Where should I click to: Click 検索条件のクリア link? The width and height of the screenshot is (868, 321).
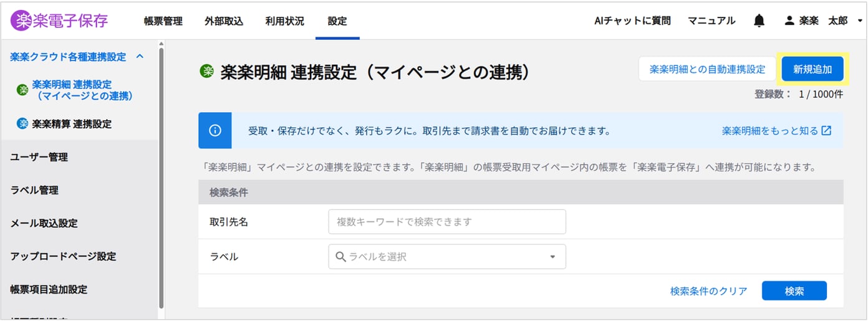click(708, 290)
